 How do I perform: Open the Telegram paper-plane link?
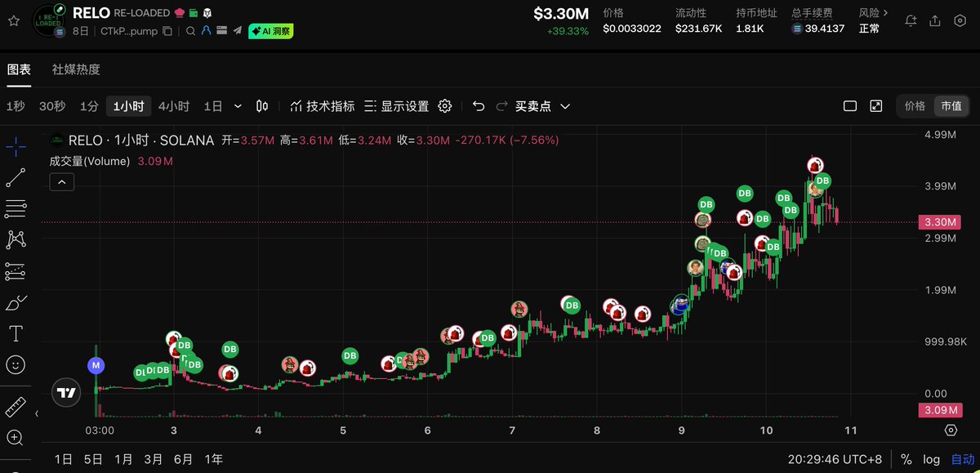pos(237,31)
